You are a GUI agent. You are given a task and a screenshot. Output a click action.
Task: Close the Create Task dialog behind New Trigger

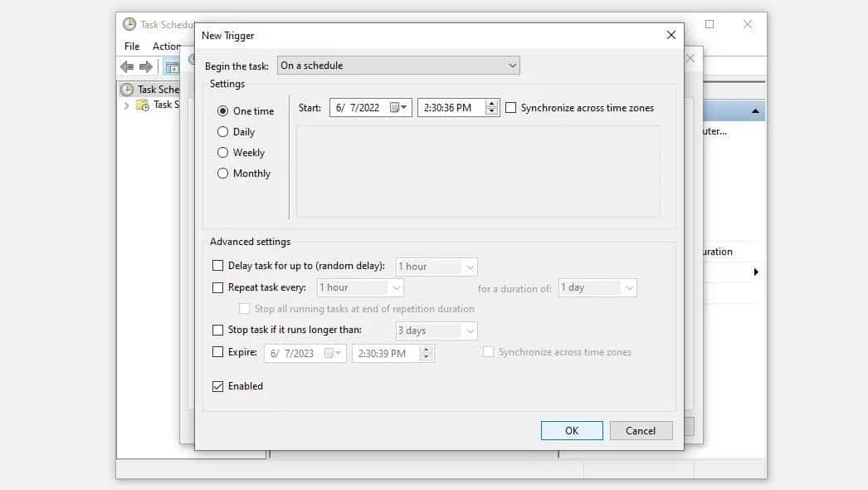(690, 58)
